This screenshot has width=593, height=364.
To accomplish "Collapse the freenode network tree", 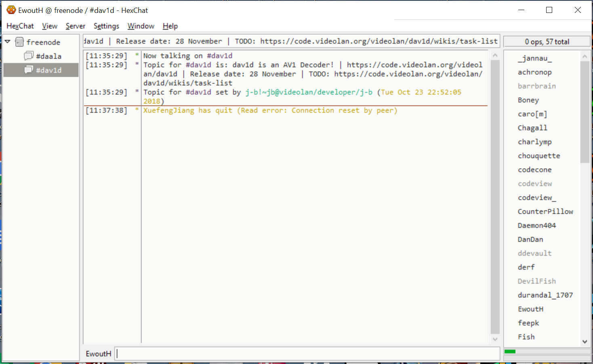I will (x=7, y=41).
